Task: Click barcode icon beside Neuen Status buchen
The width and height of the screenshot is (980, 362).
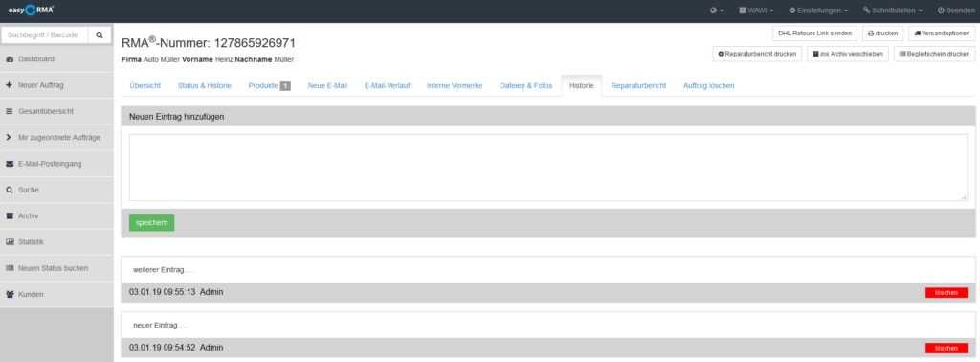Action: pyautogui.click(x=10, y=268)
